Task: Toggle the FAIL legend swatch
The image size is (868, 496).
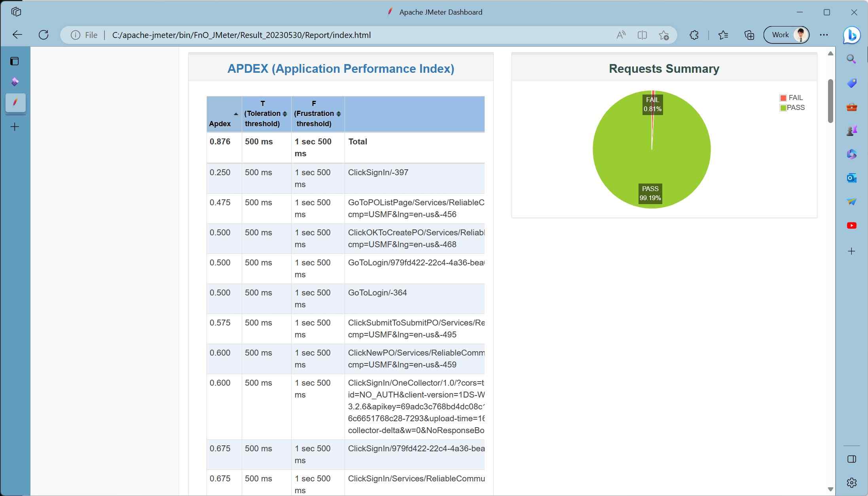Action: [783, 98]
